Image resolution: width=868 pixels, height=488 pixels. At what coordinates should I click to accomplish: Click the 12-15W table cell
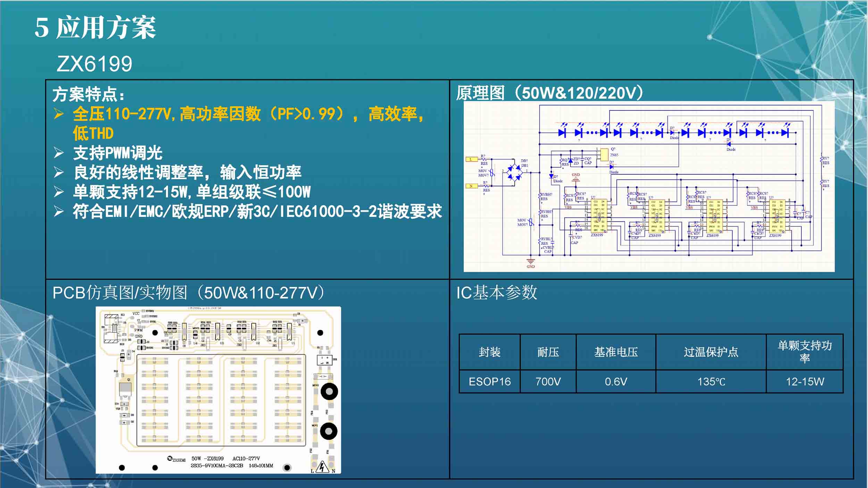804,382
